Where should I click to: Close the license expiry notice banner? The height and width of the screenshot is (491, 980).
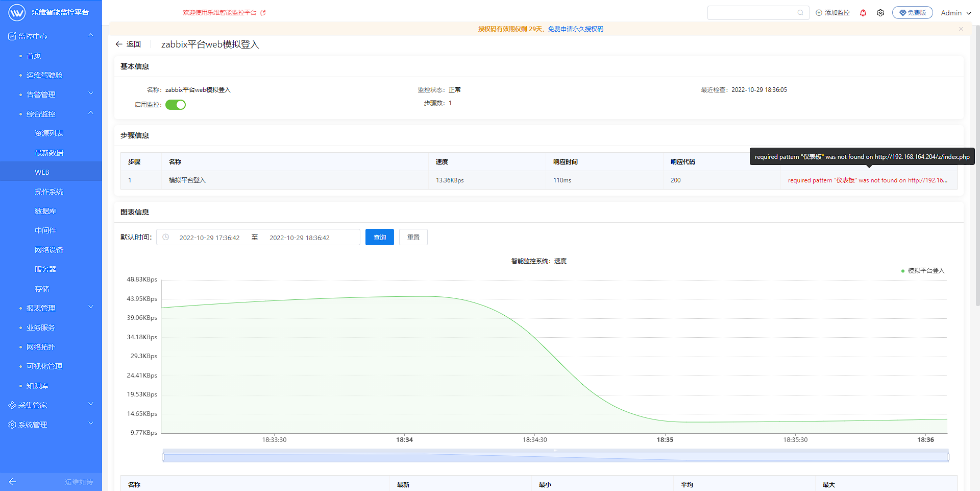pyautogui.click(x=961, y=29)
